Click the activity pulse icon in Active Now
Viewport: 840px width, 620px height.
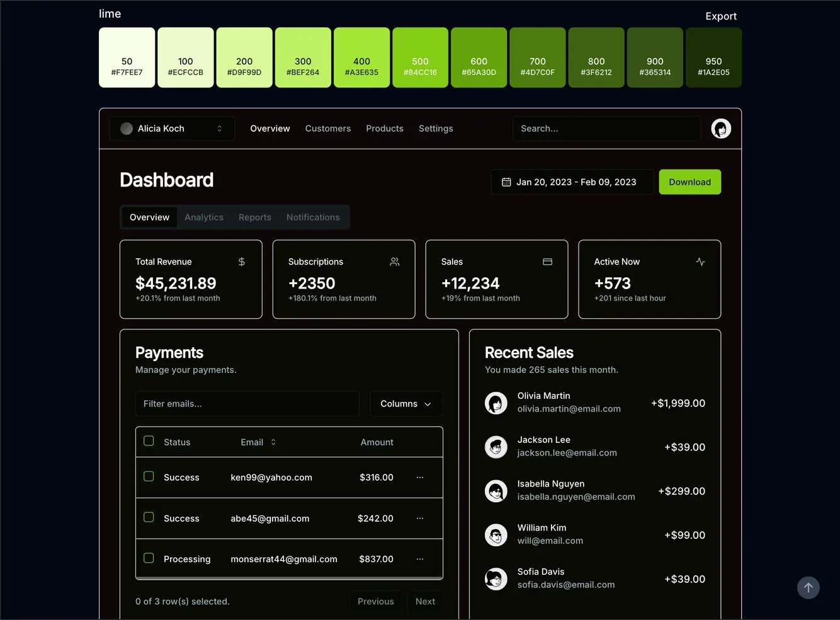pyautogui.click(x=700, y=261)
